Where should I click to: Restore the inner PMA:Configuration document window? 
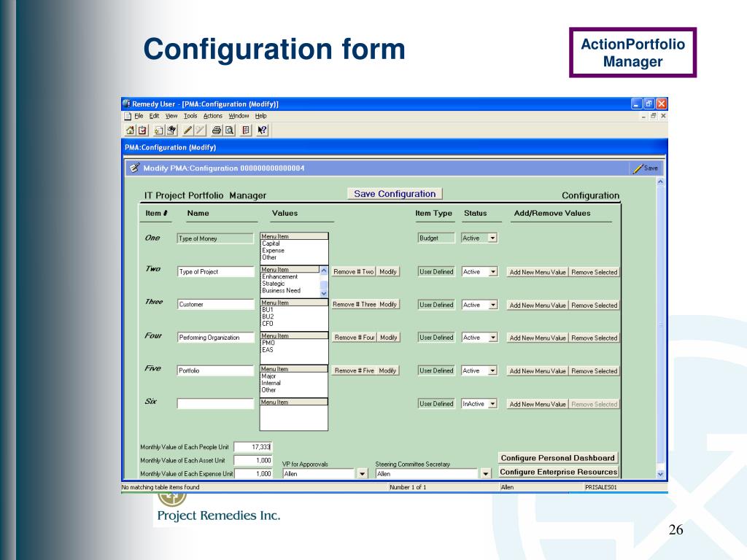pyautogui.click(x=653, y=116)
